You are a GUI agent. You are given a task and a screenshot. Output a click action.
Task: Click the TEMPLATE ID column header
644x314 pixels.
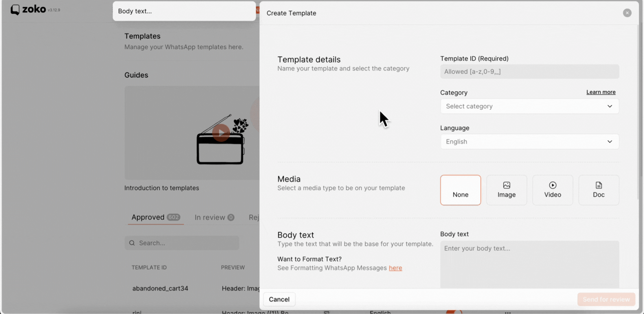[149, 267]
